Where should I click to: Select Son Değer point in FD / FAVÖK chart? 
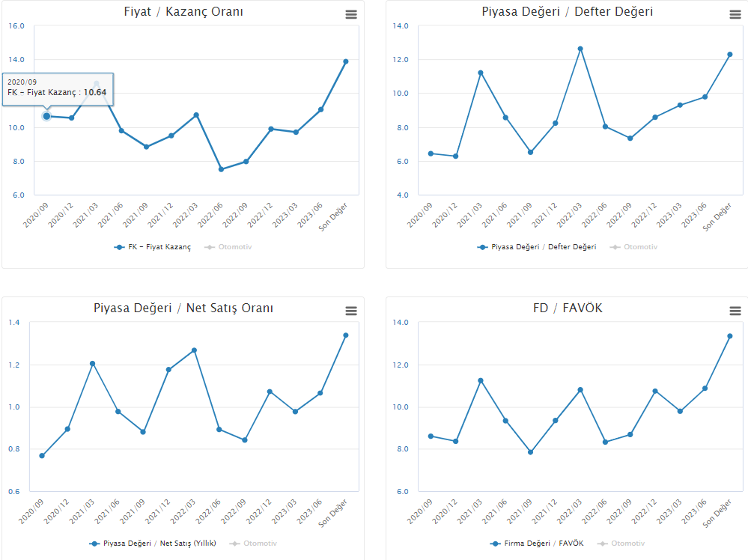(729, 336)
